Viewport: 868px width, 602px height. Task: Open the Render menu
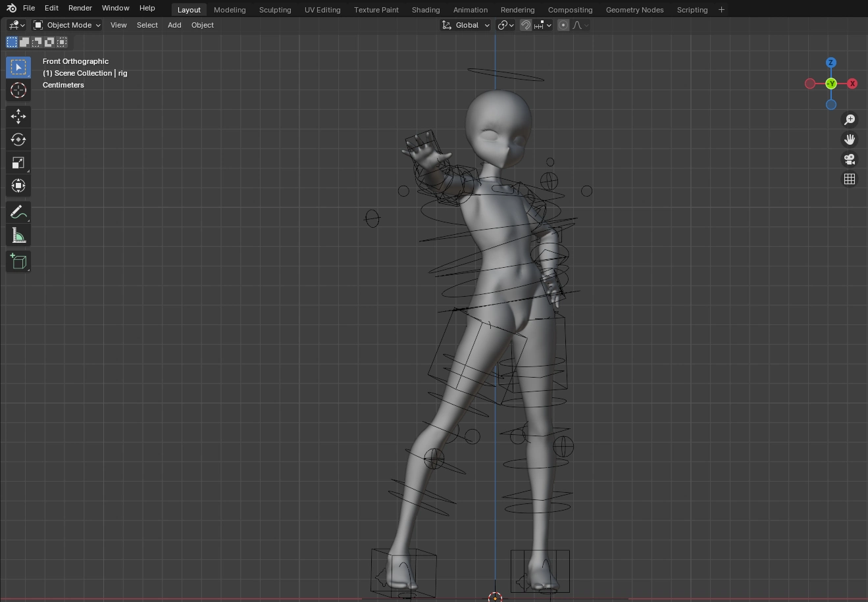pos(80,8)
